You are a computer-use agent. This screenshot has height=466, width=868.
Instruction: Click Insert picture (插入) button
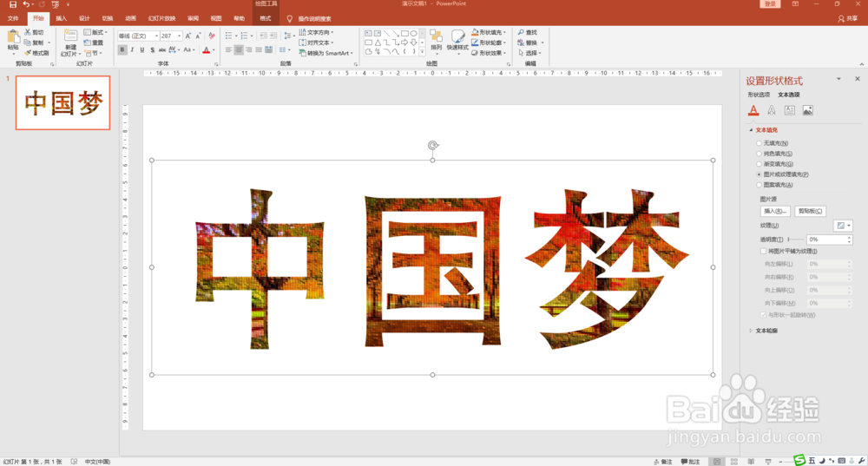point(775,211)
